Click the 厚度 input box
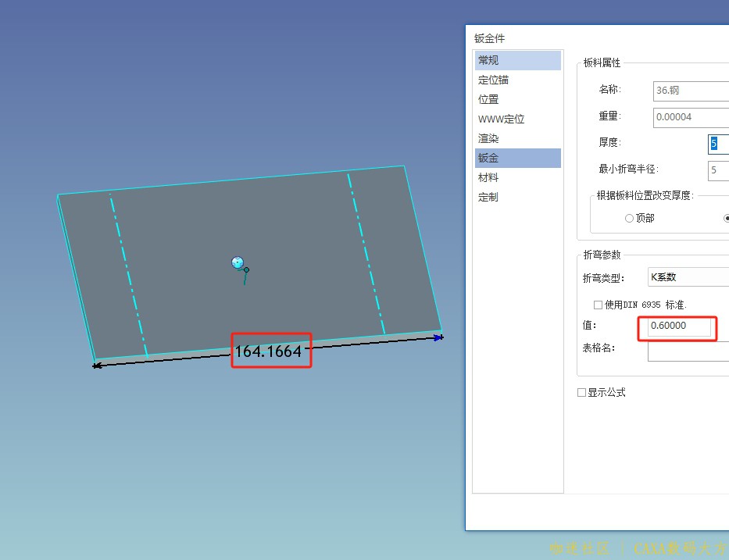 coord(718,144)
